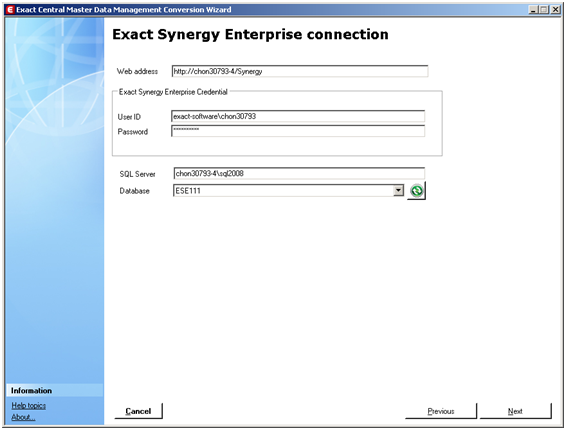
Task: Expand the Database dropdown arrow
Action: [x=398, y=190]
